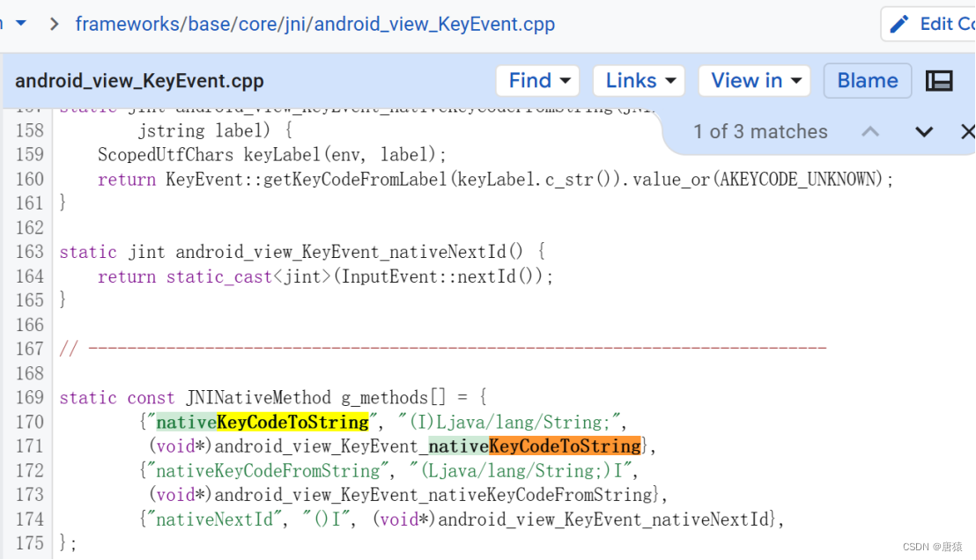Click line number 171

30,446
